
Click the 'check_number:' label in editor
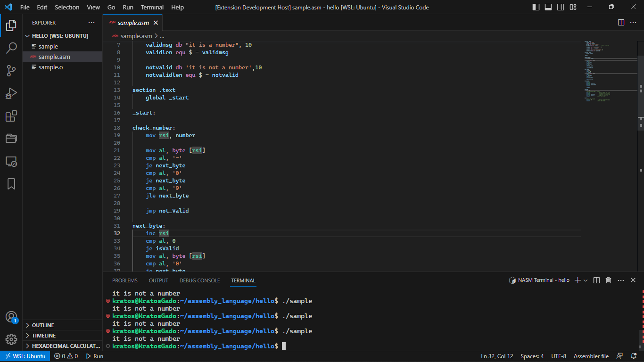154,128
